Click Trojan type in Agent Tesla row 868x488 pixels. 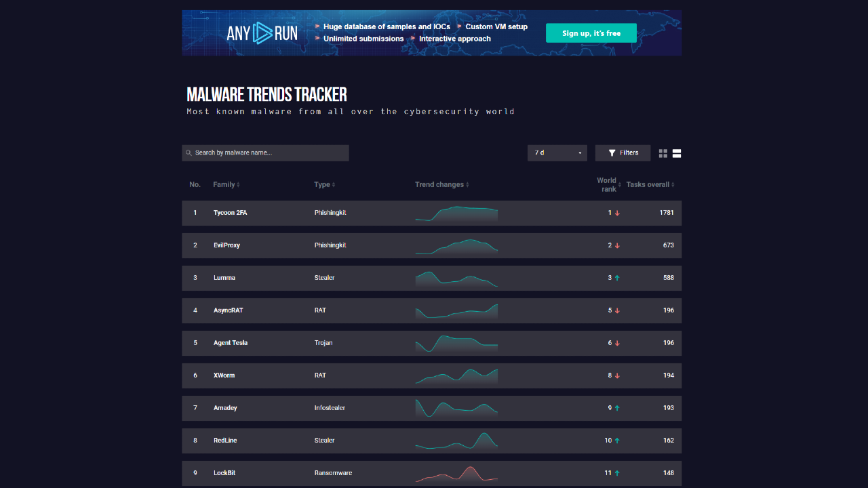point(323,343)
